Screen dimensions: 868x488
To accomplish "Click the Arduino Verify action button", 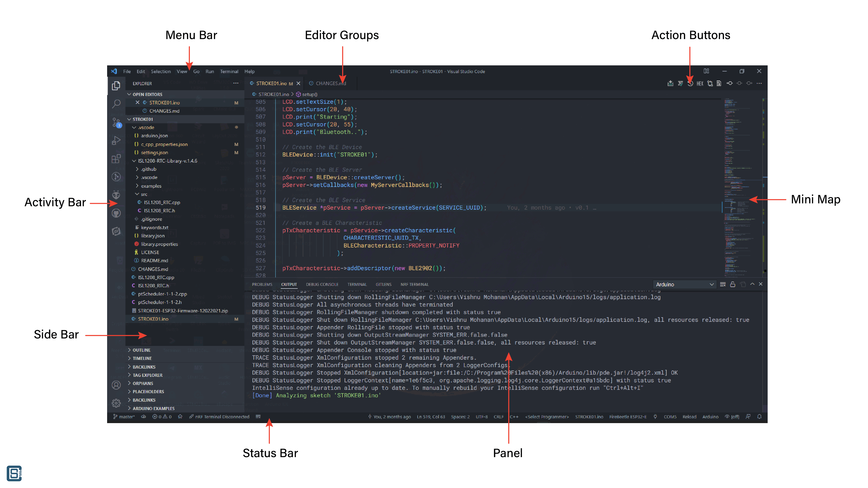I will pos(680,83).
